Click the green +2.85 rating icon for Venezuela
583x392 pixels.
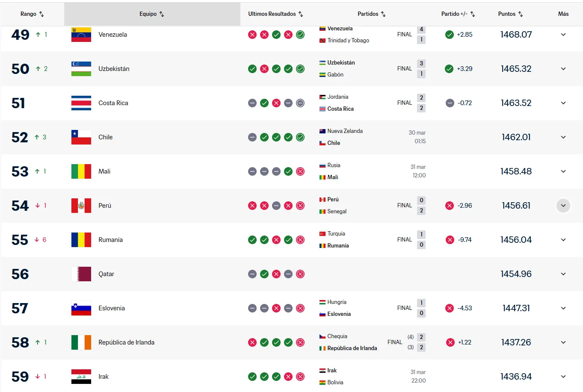coord(450,35)
